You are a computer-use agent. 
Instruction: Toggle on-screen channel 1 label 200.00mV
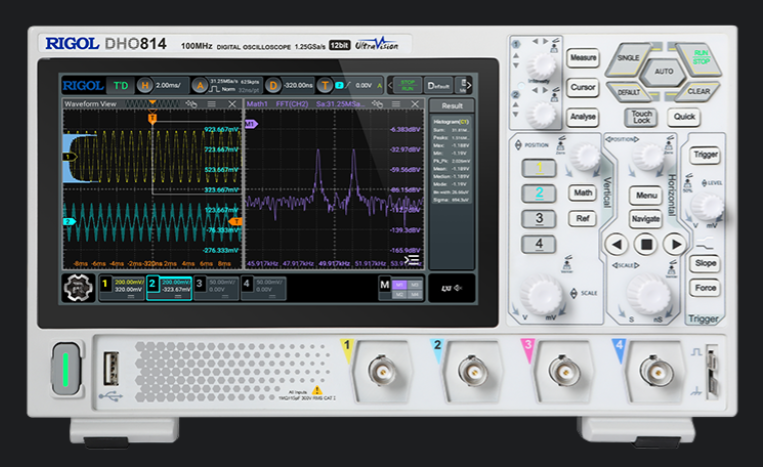[x=122, y=288]
